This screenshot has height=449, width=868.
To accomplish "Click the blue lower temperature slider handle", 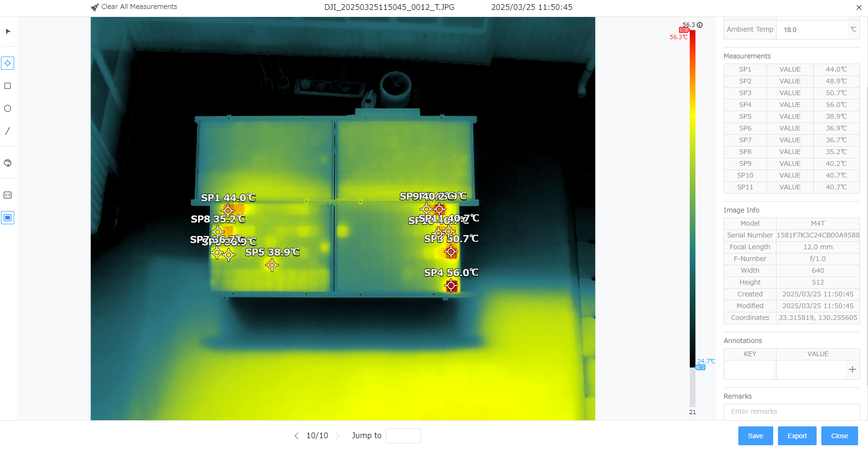I will tap(701, 367).
